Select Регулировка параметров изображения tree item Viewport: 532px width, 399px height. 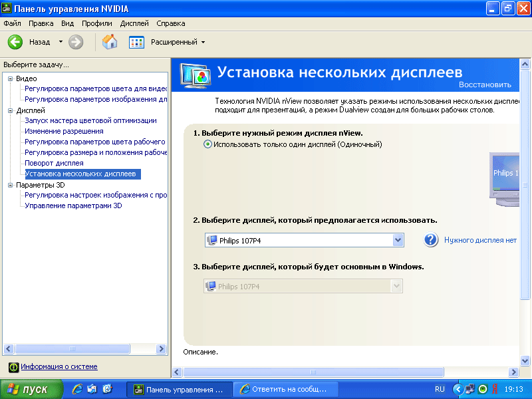coord(96,99)
